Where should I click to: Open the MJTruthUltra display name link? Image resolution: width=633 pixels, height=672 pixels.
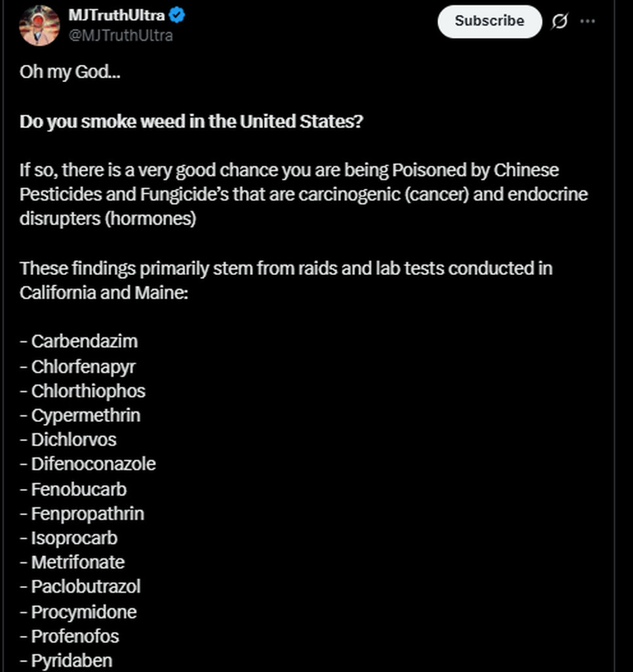coord(116,16)
